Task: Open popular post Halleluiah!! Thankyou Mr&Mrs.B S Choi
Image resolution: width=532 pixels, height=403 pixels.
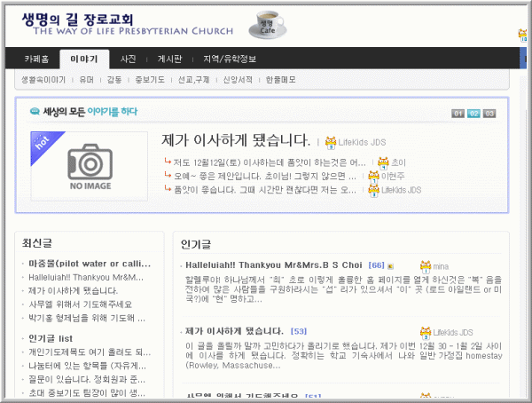Action: click(x=274, y=265)
